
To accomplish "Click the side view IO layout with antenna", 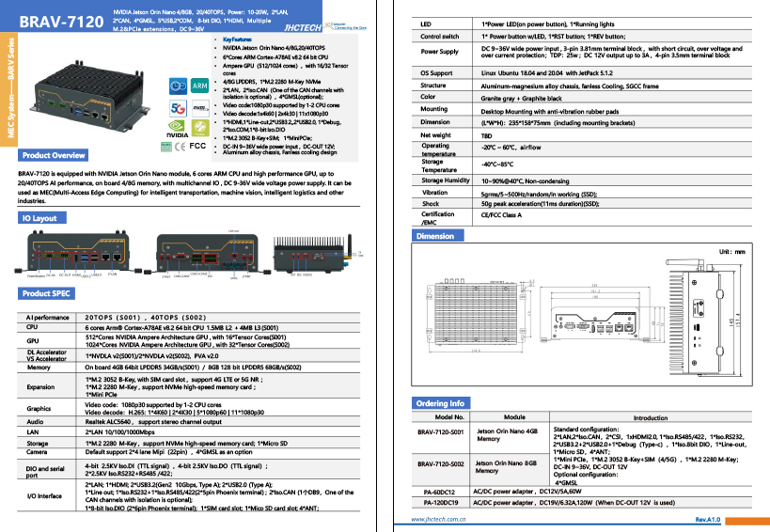I will pyautogui.click(x=318, y=255).
